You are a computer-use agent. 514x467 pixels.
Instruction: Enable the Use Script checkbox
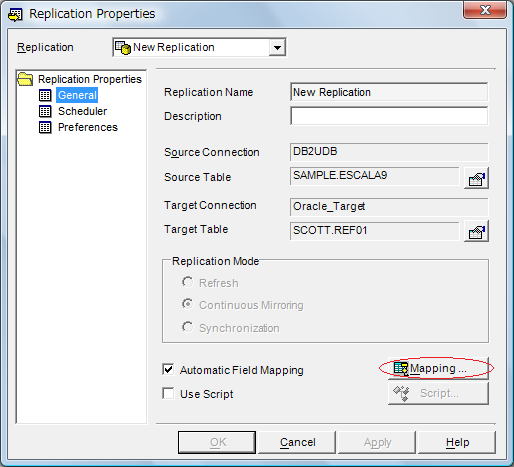pos(168,393)
